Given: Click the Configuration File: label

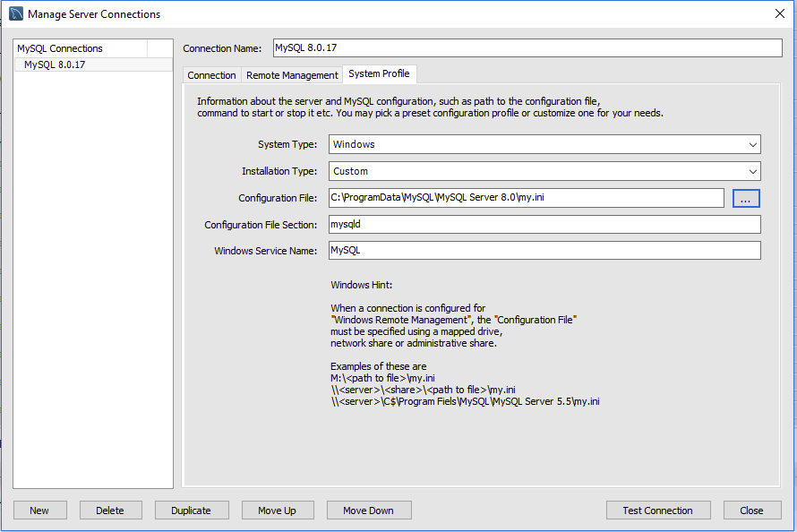Looking at the screenshot, I should point(278,198).
